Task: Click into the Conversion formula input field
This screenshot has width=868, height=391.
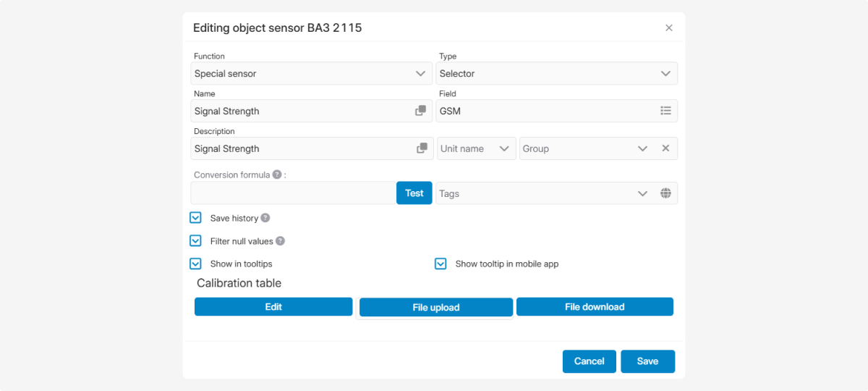Action: 293,193
